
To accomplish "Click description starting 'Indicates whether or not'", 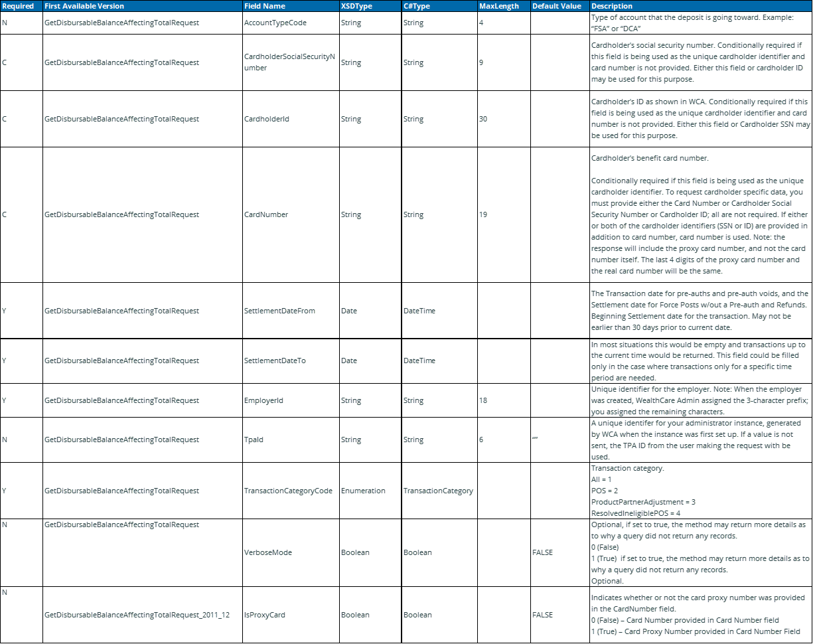I will tap(700, 615).
